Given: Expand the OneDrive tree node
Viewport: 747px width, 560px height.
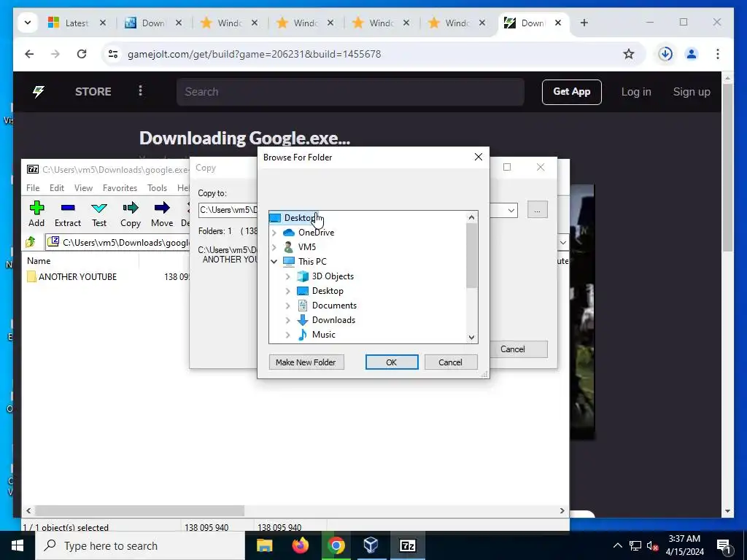Looking at the screenshot, I should [274, 233].
